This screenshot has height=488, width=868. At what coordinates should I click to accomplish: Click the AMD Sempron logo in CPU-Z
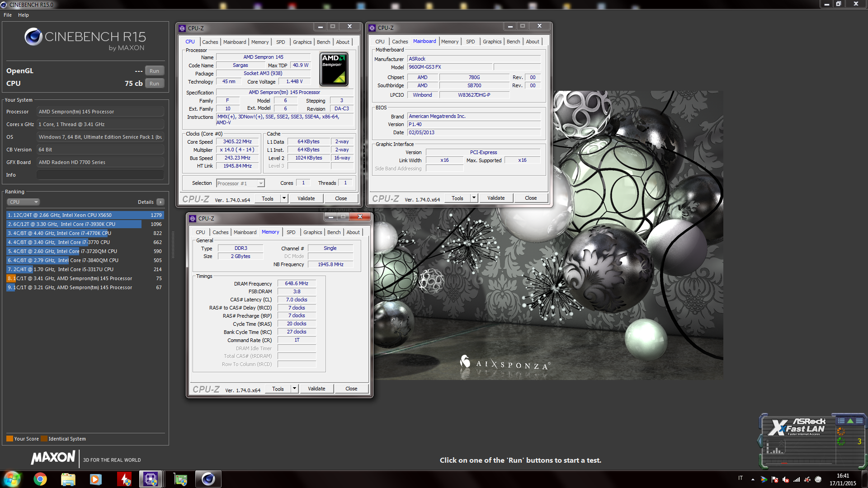pos(334,69)
